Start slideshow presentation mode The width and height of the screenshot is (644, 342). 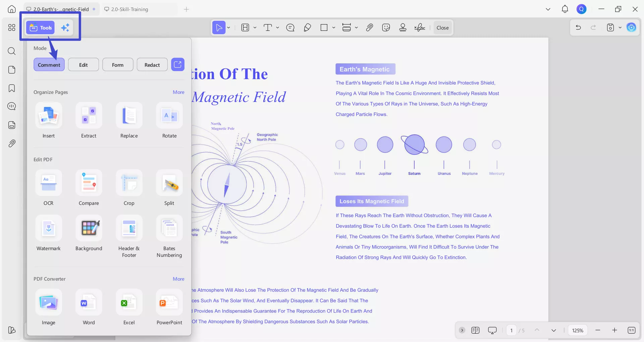[x=492, y=330]
